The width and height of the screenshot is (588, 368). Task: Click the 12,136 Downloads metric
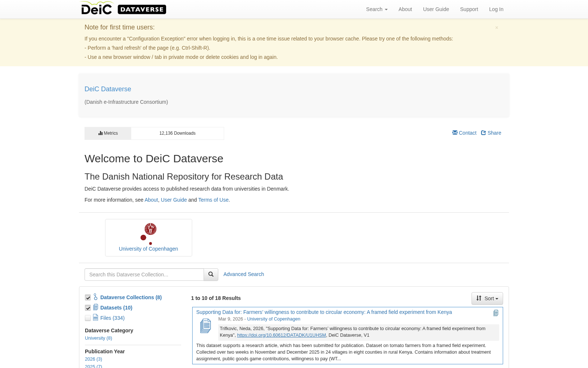pos(178,133)
